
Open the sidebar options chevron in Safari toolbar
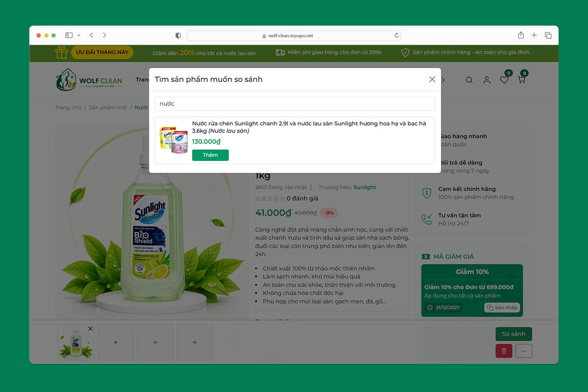click(79, 35)
